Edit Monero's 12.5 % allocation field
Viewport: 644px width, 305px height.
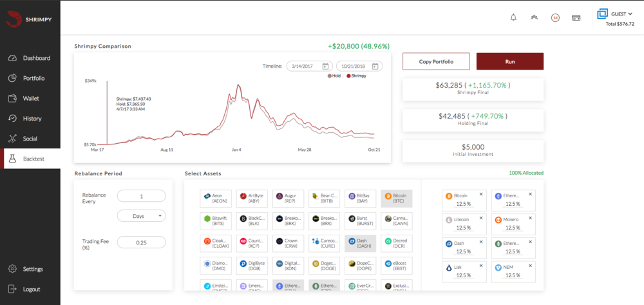click(513, 228)
